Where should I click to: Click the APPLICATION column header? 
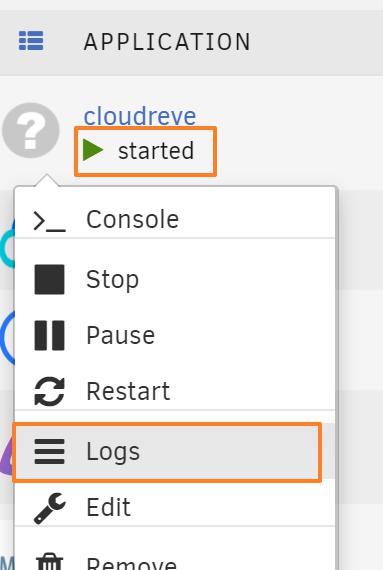coord(167,41)
